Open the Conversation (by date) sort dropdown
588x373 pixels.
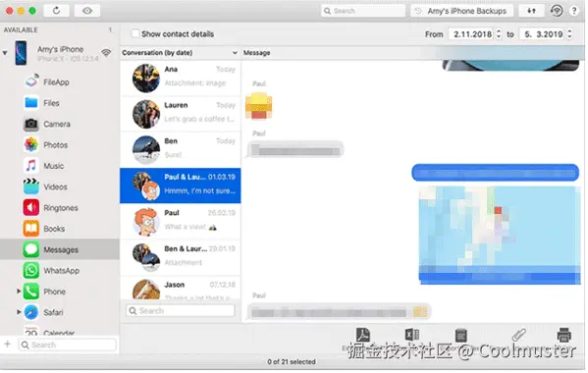[x=181, y=53]
